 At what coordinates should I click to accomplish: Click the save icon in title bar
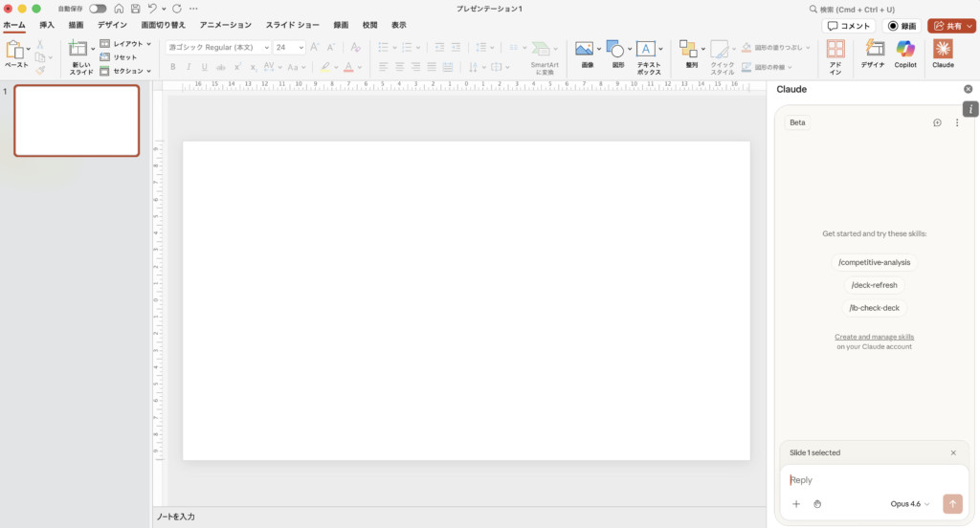coord(135,9)
